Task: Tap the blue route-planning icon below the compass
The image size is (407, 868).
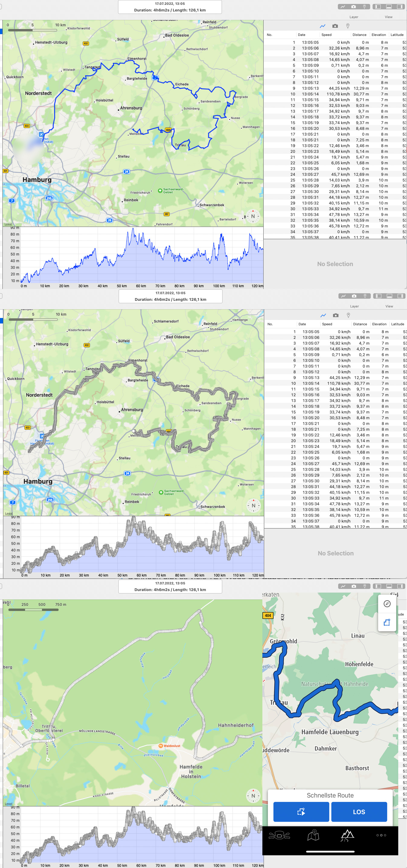Action: click(387, 622)
